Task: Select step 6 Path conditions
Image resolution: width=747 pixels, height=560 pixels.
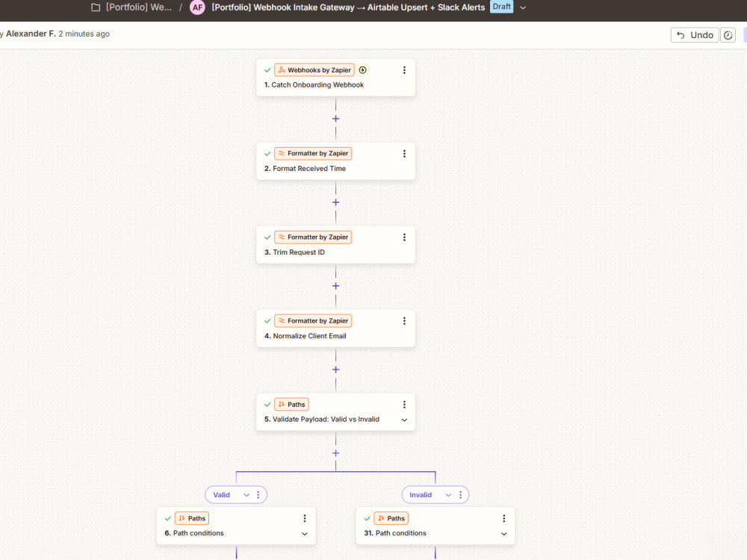Action: [x=236, y=526]
